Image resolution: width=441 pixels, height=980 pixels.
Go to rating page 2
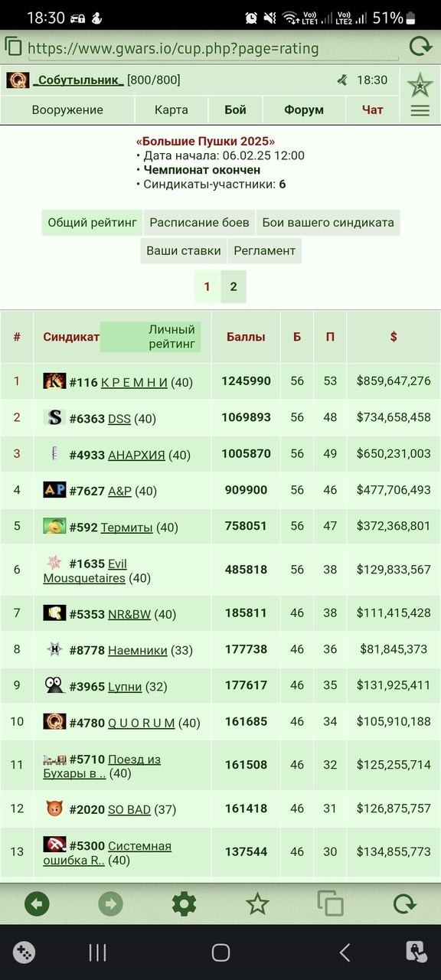234,287
